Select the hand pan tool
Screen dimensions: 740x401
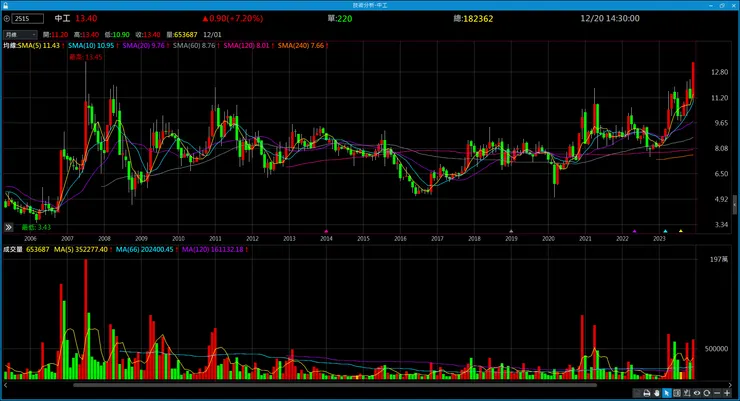point(656,393)
